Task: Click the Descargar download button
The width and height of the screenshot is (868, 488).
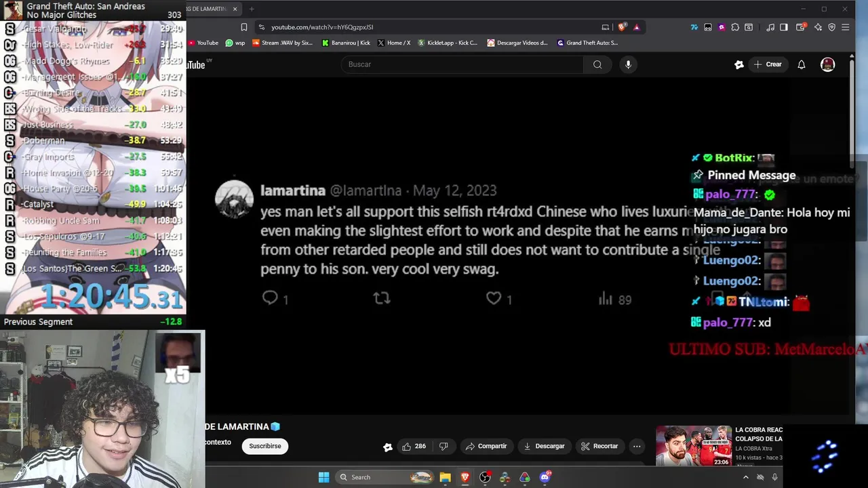Action: [544, 446]
